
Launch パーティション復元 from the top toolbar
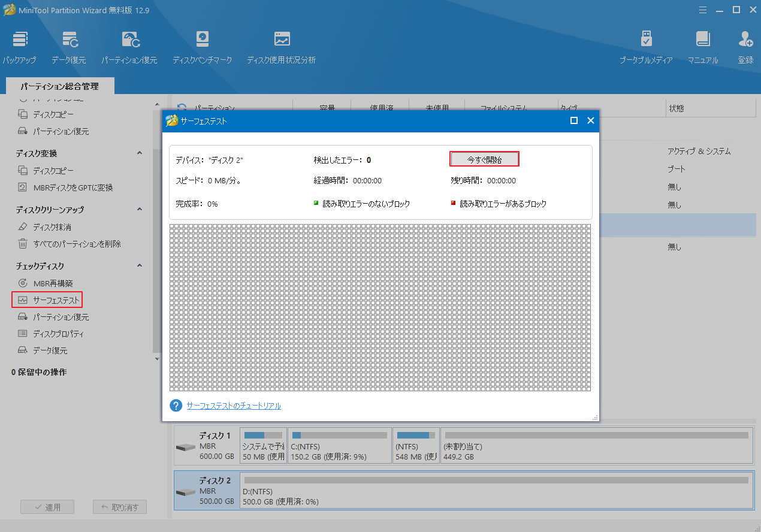pos(129,47)
